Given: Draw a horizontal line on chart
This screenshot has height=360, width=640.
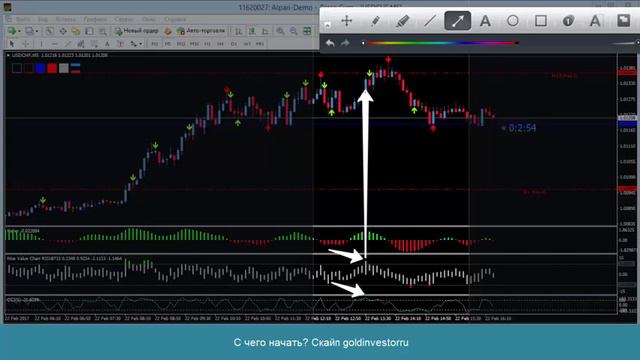Looking at the screenshot, I should (54, 44).
